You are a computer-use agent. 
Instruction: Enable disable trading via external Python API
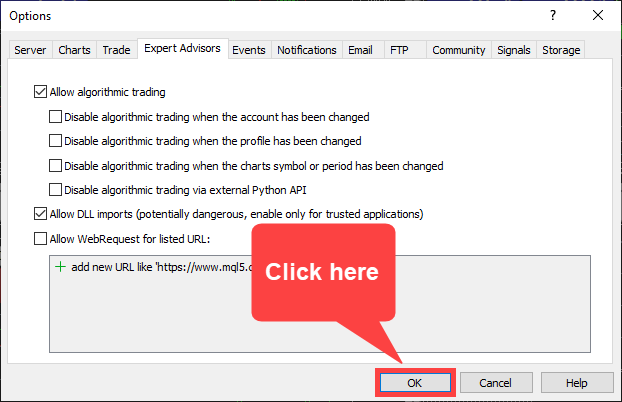56,189
